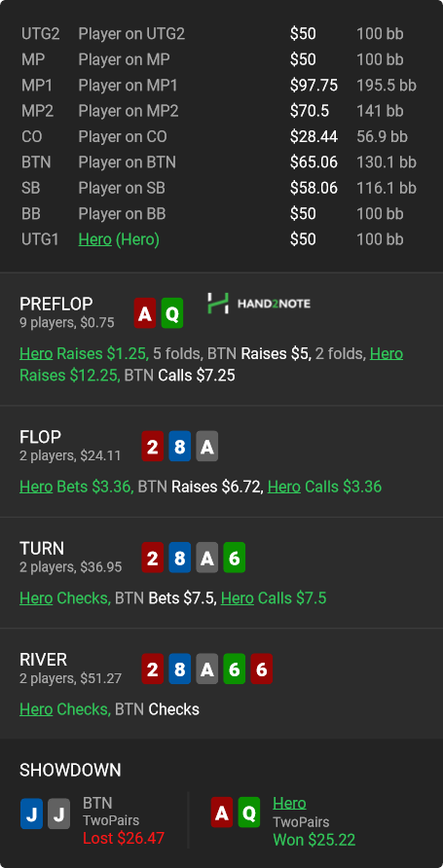Click BTN's blue Jack card at showdown
This screenshot has height=868, width=443.
click(31, 814)
